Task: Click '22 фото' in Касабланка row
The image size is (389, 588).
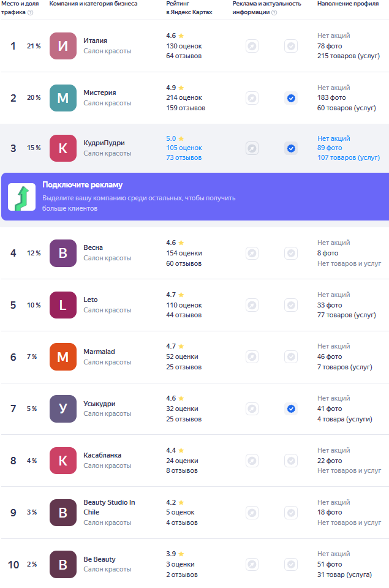Action: point(330,461)
